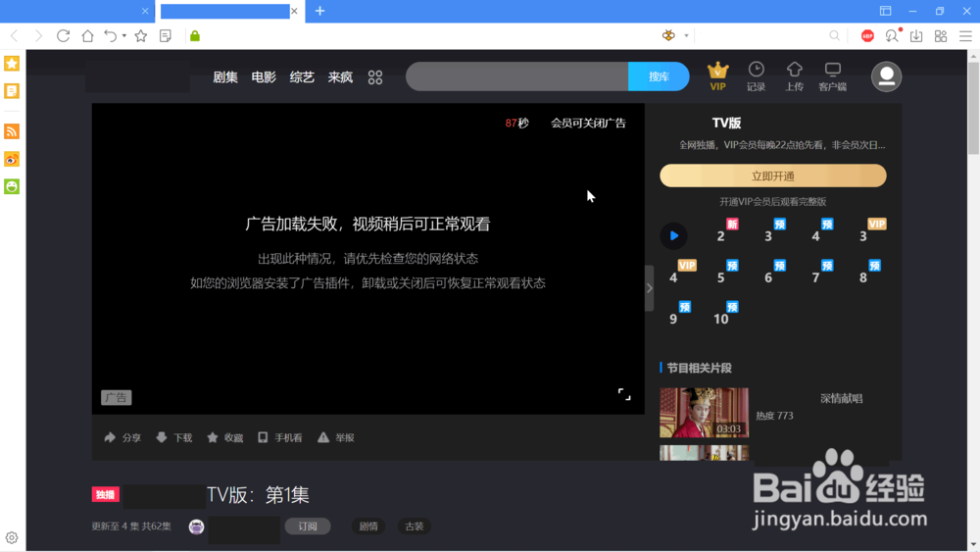Click 上传 upload icon

tap(795, 76)
